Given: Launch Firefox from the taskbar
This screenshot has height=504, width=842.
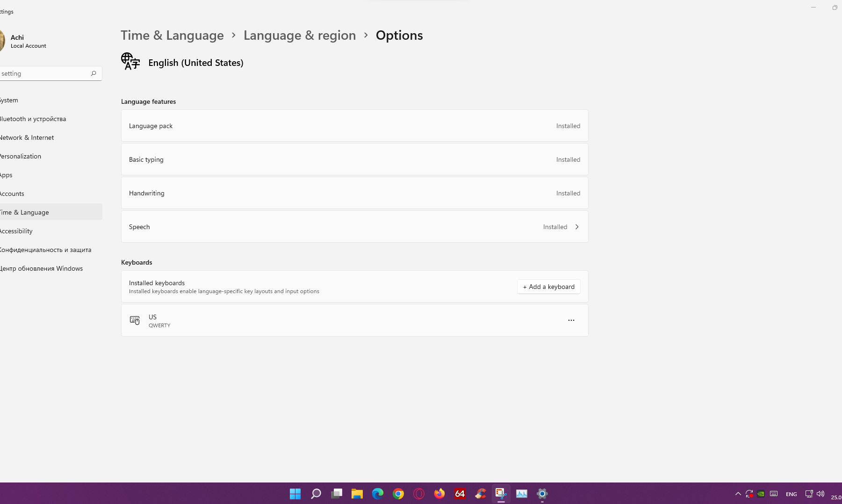Looking at the screenshot, I should [x=439, y=494].
